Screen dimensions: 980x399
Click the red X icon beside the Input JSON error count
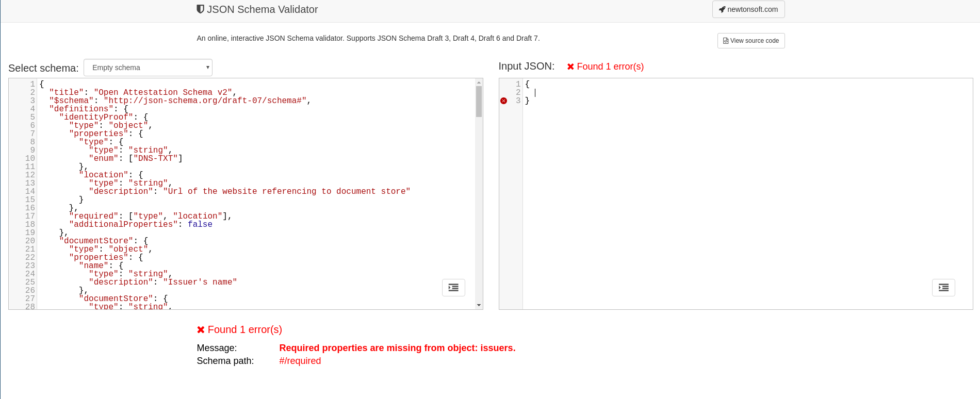570,66
